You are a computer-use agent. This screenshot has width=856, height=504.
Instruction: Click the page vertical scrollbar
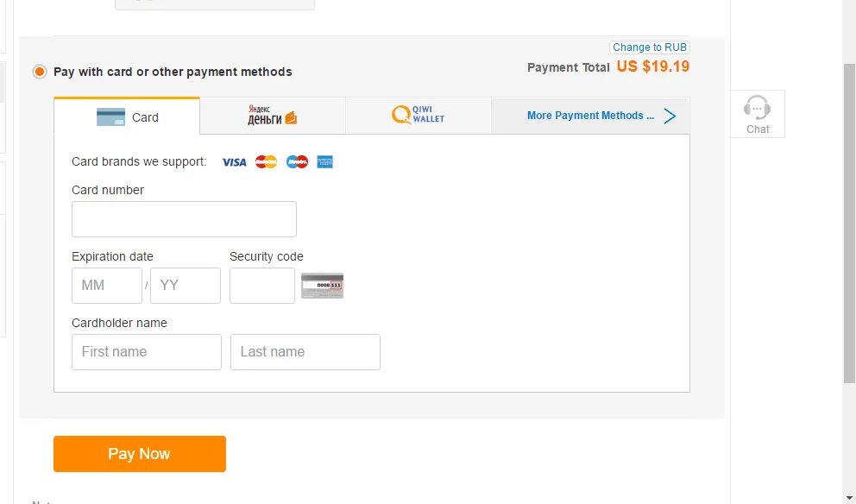tap(849, 224)
